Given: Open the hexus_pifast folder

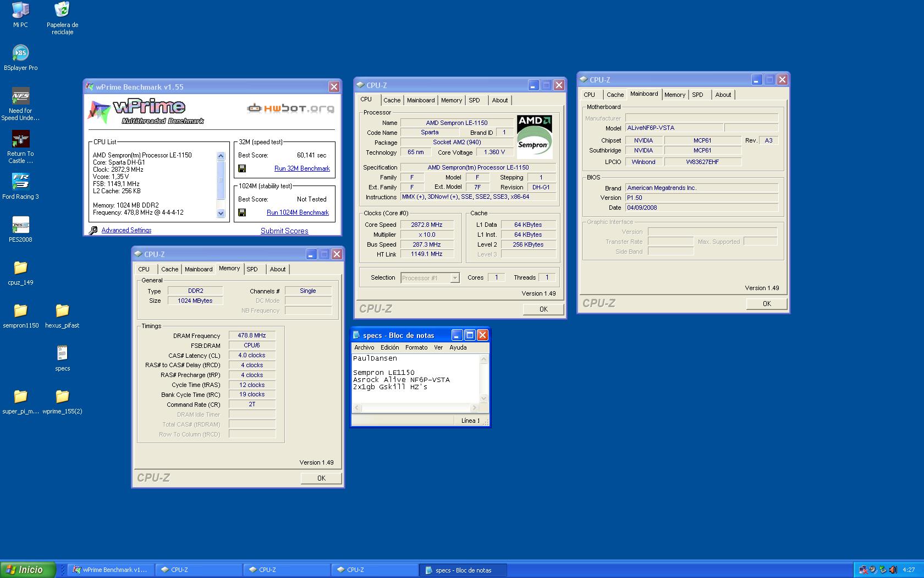Looking at the screenshot, I should (62, 315).
